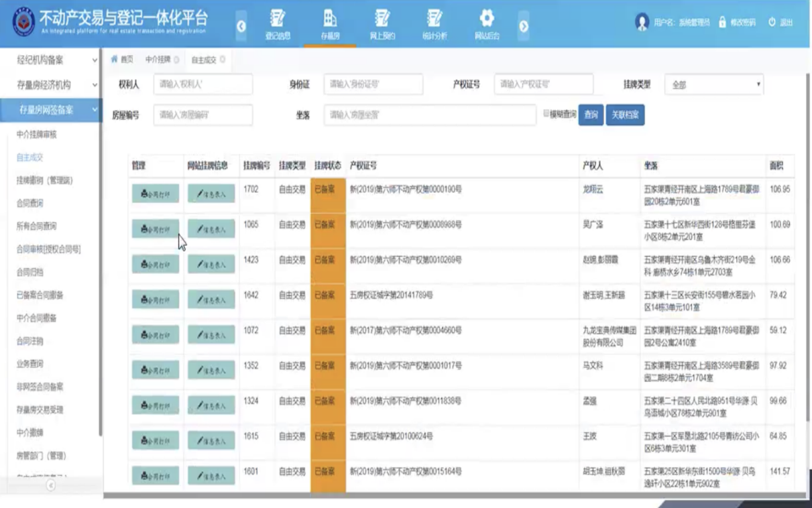Focus the 房屋编号 input field
812x508 pixels.
(x=203, y=115)
